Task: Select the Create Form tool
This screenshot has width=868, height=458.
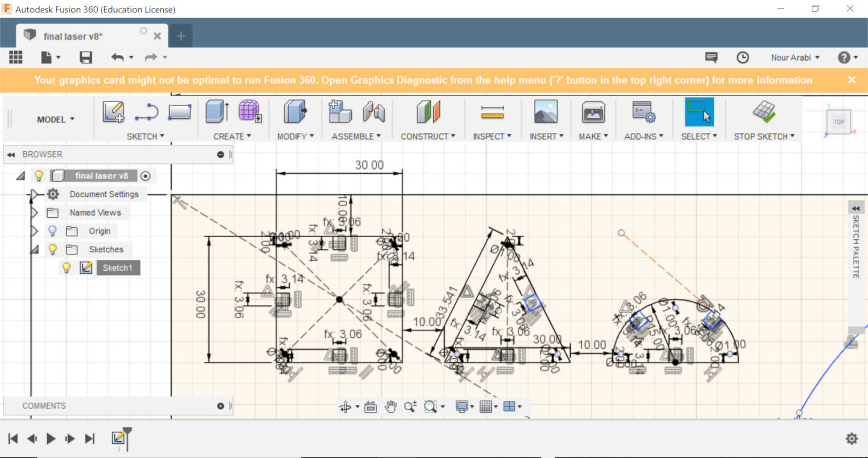Action: (250, 112)
